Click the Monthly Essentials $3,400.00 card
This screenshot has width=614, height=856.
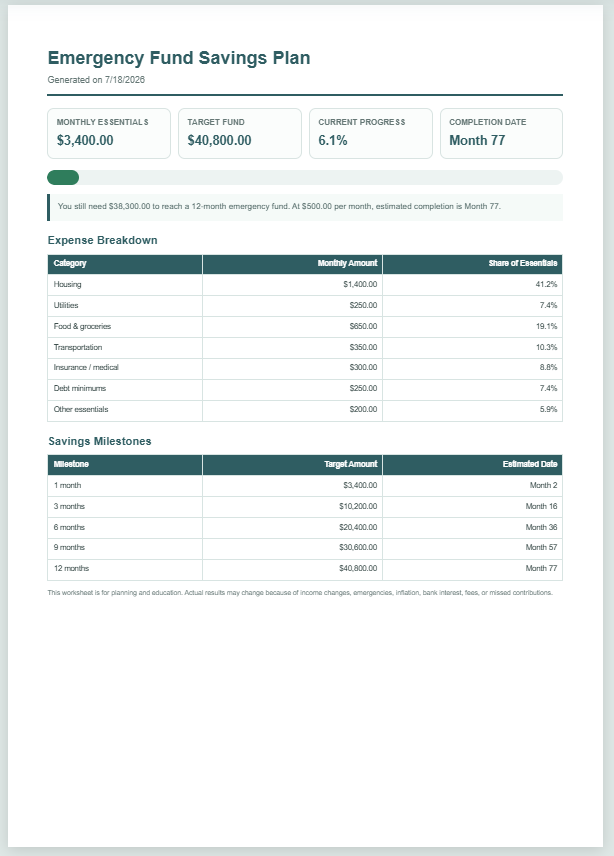pyautogui.click(x=109, y=133)
